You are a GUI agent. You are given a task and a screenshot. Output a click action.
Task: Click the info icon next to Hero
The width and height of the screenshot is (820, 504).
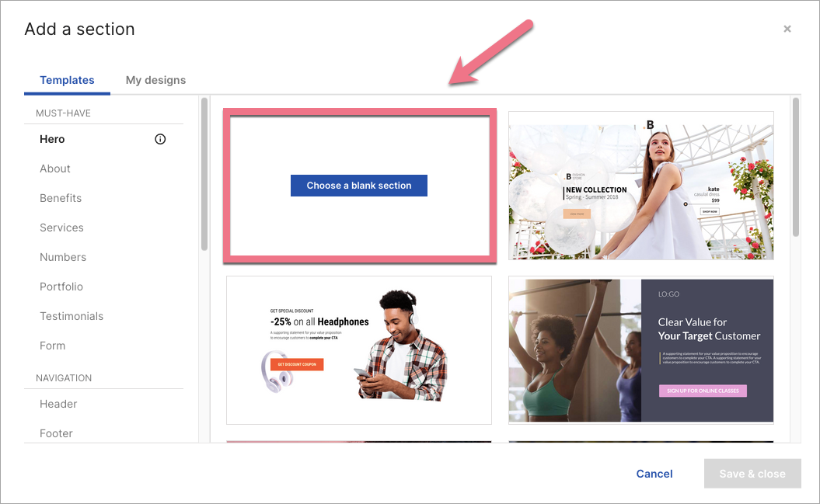(160, 140)
